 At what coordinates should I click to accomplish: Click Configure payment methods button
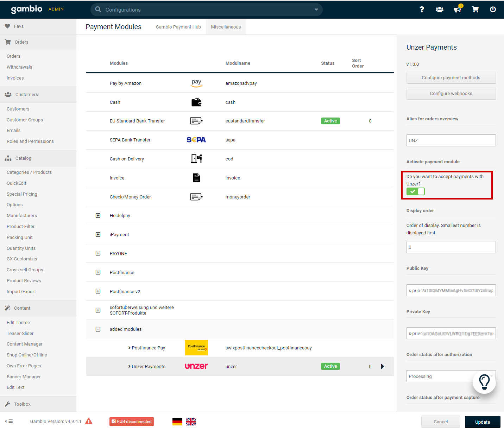pos(451,78)
